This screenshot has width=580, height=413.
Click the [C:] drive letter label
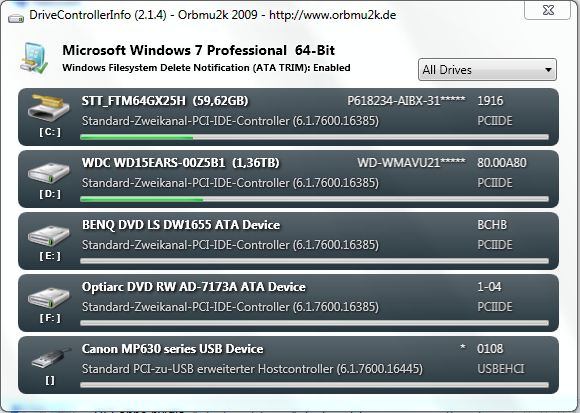pos(50,132)
